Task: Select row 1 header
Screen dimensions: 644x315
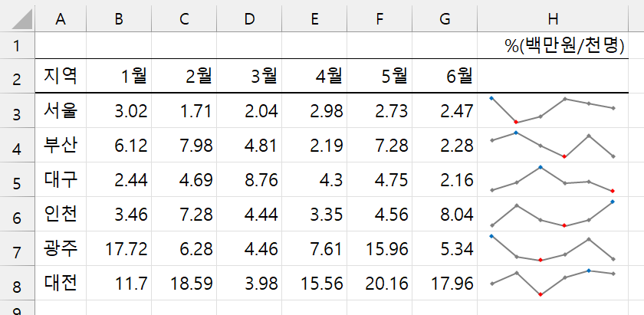Action: (17, 45)
